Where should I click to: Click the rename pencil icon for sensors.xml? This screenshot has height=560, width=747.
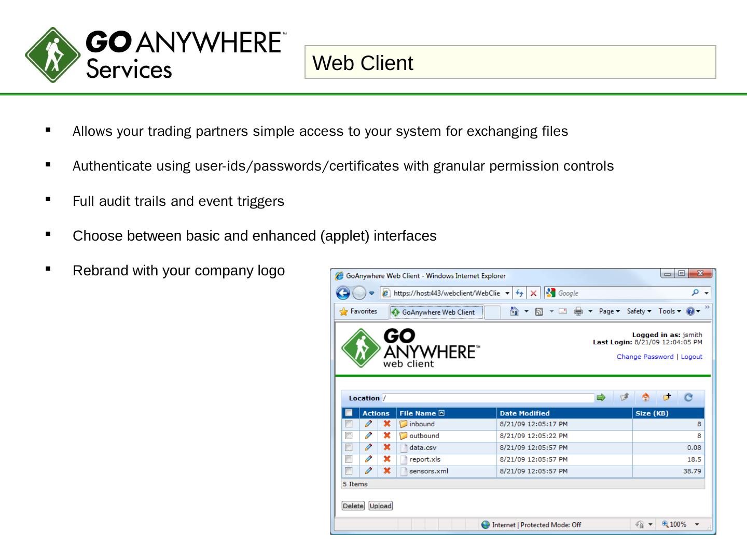point(368,471)
